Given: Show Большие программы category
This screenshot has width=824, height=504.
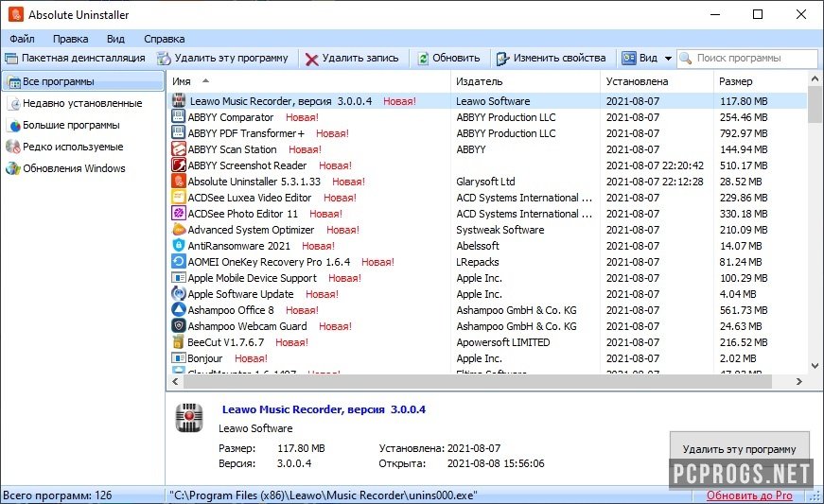Looking at the screenshot, I should point(71,125).
